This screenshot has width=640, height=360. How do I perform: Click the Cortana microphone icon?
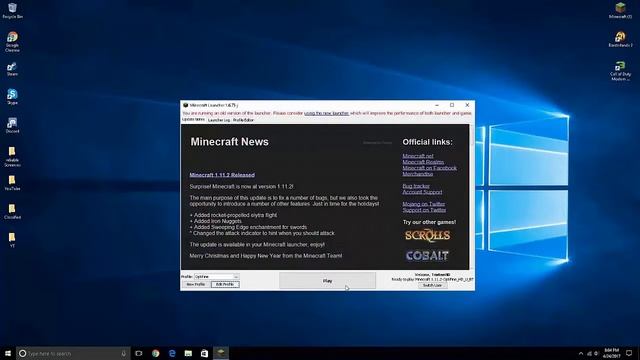(x=124, y=353)
